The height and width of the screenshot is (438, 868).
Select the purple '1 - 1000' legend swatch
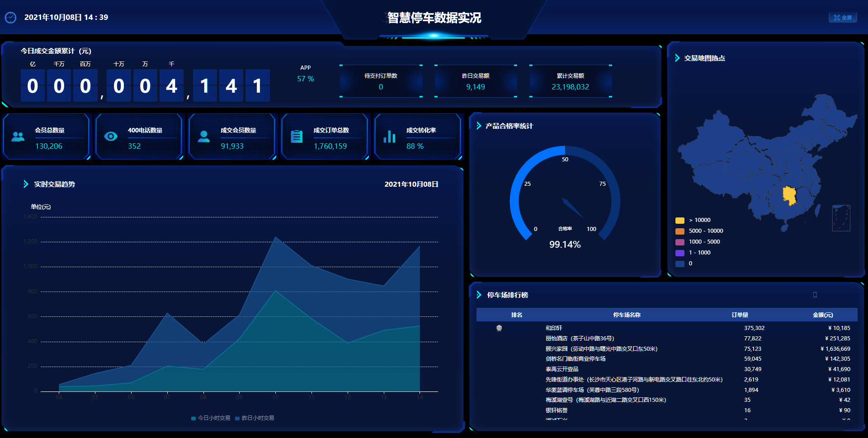(x=680, y=253)
